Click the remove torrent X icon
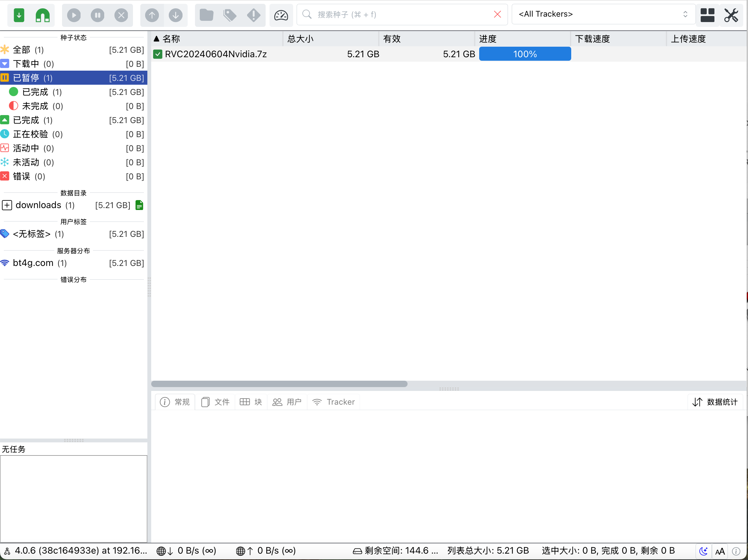 [121, 15]
